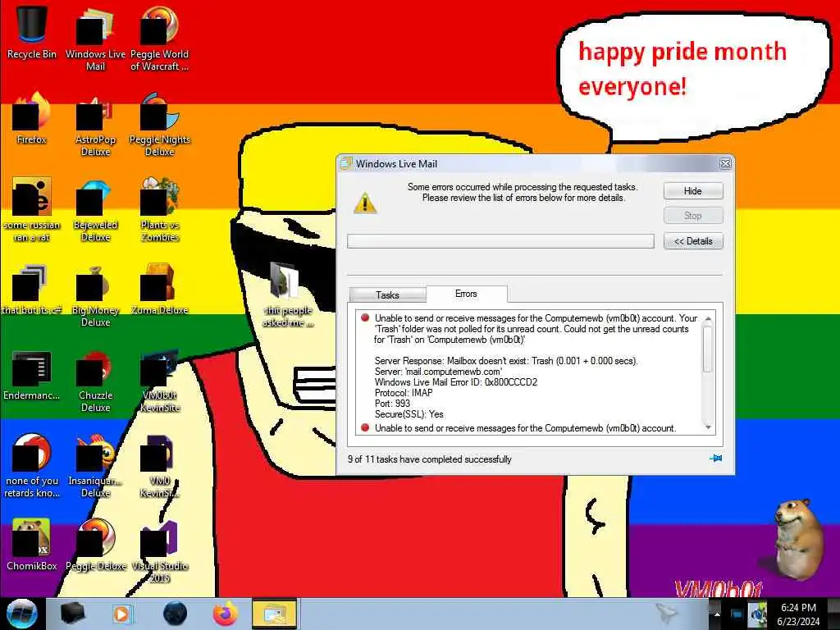Switch to the Tasks tab
Image resolution: width=840 pixels, height=630 pixels.
[387, 295]
